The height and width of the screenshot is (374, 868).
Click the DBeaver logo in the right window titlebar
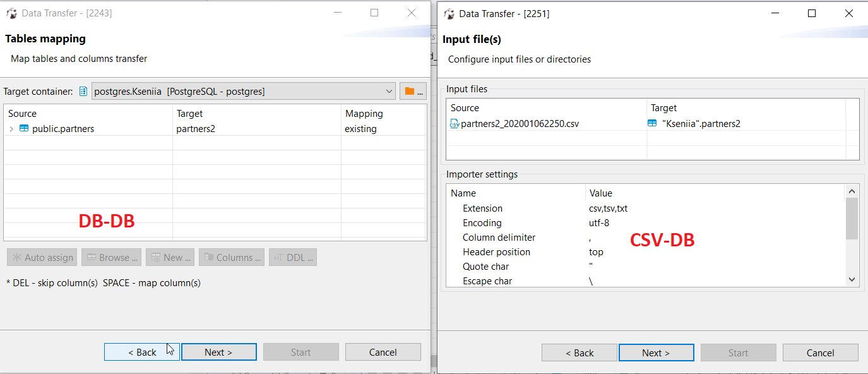coord(449,13)
